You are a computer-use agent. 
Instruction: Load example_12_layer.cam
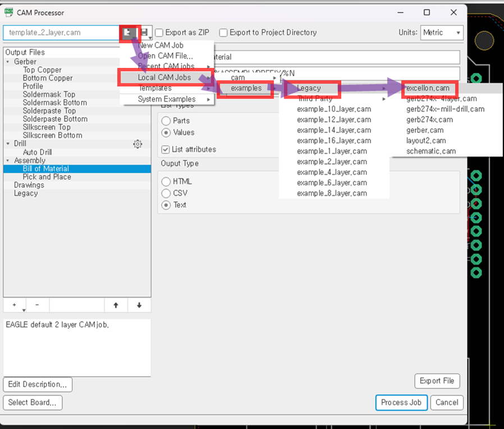click(x=334, y=120)
